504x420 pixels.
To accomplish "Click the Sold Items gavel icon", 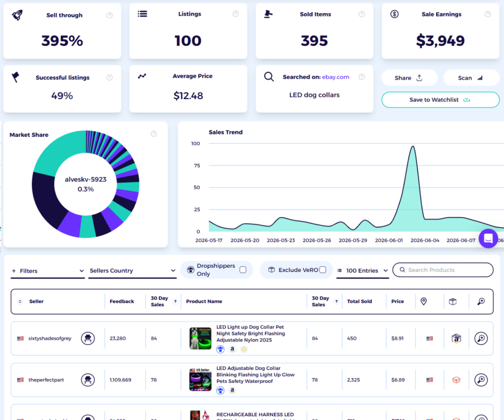I will point(268,14).
